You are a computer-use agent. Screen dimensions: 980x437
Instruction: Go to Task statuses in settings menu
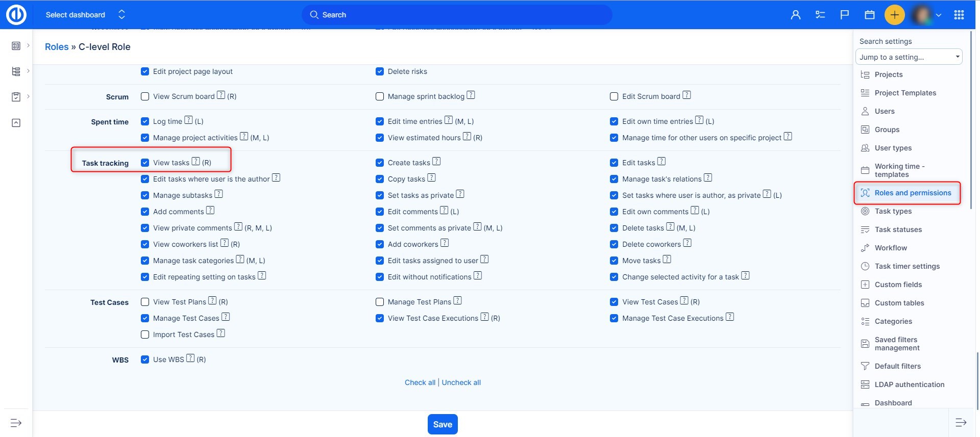tap(898, 229)
